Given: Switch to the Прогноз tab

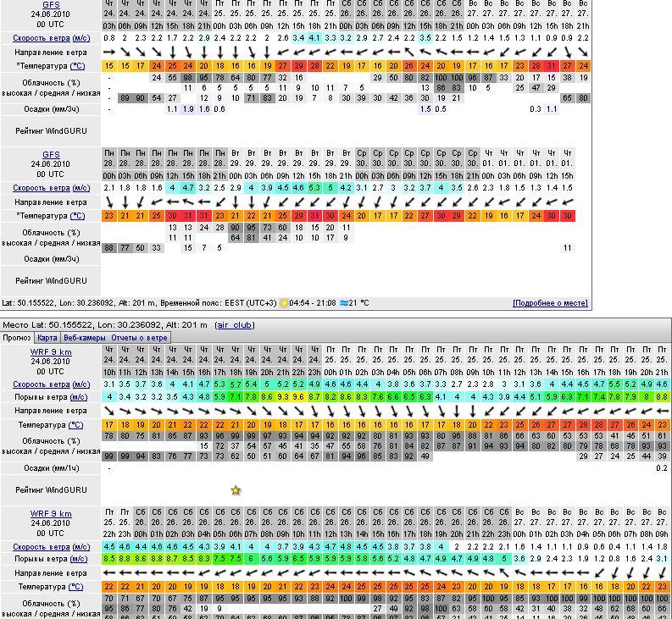Looking at the screenshot, I should pos(17,338).
